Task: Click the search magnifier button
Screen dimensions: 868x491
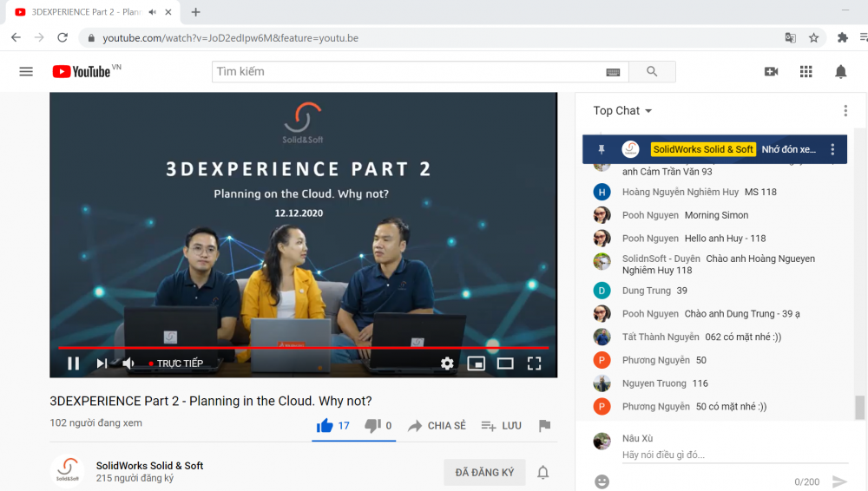Action: 652,71
